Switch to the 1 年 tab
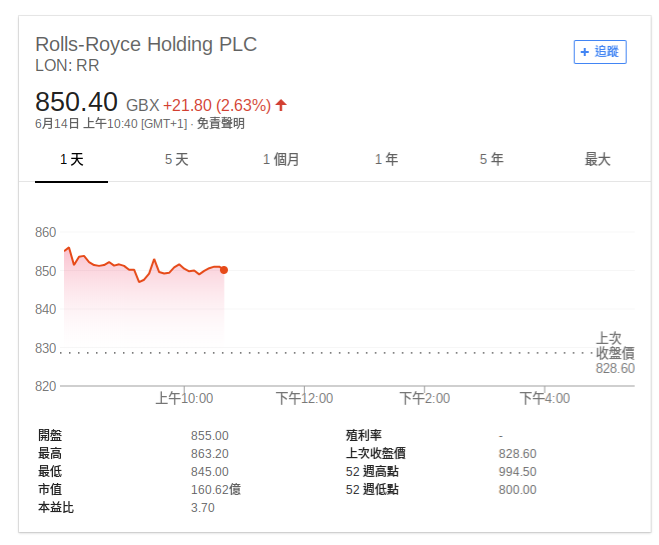Screen dimensions: 659x545 (386, 160)
